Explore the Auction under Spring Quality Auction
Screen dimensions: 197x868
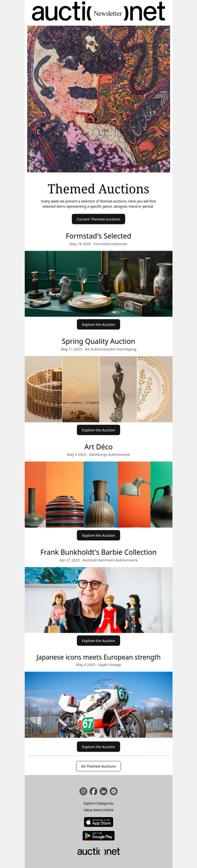(98, 430)
